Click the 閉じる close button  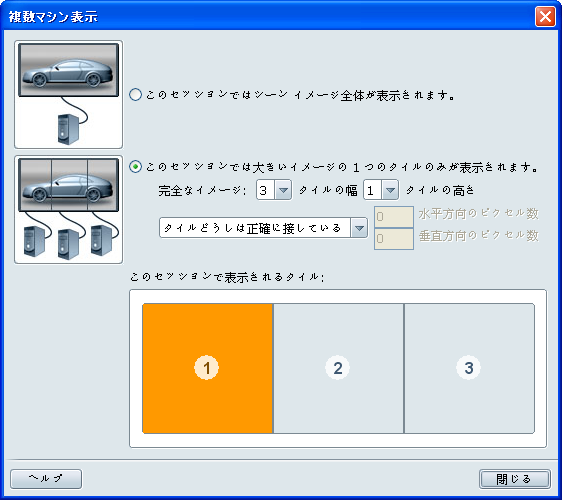click(x=515, y=479)
